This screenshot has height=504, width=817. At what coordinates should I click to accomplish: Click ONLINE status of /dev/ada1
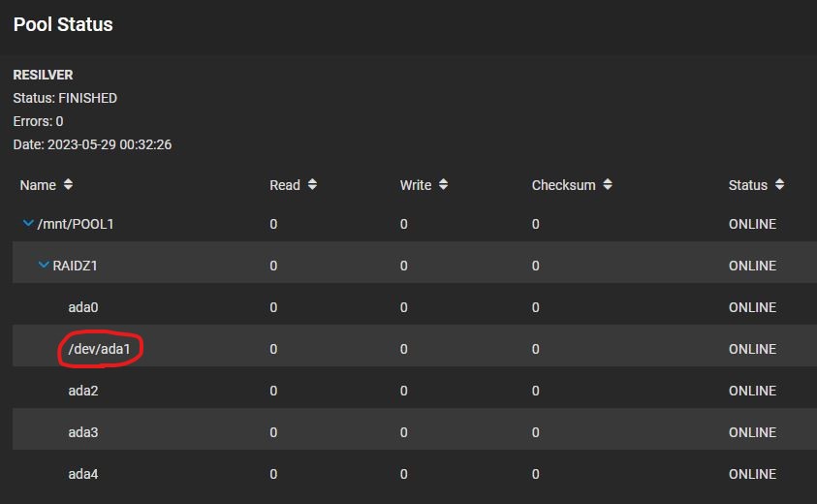pos(752,349)
